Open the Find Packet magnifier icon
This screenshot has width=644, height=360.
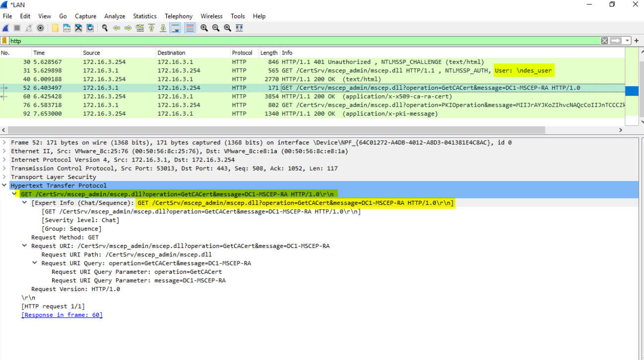point(104,28)
